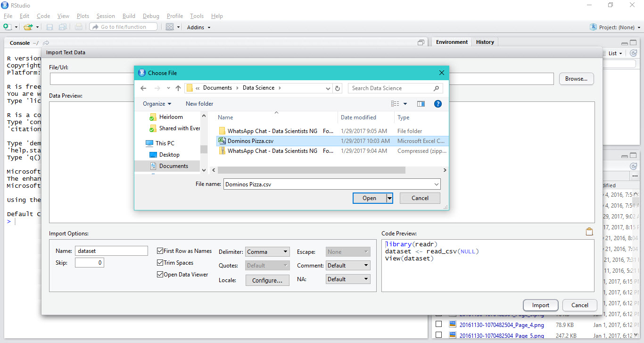Viewport: 644px width, 343px height.
Task: Open the Recent locations dropdown arrow
Action: (168, 88)
